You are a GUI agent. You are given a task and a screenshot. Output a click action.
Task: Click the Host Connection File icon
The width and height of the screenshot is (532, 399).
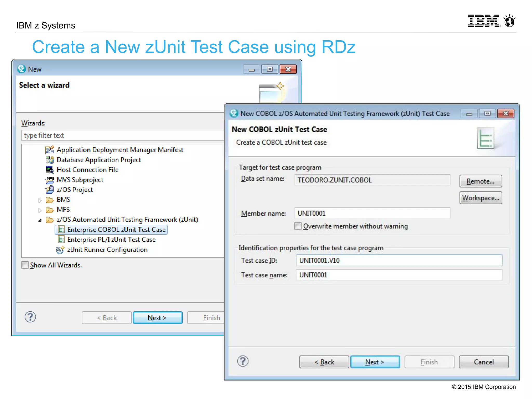coord(50,170)
